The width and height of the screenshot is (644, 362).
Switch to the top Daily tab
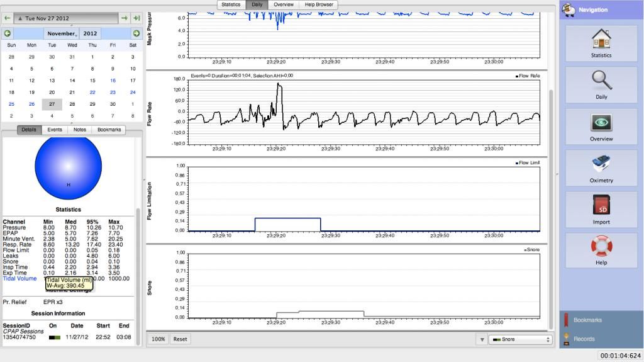257,4
